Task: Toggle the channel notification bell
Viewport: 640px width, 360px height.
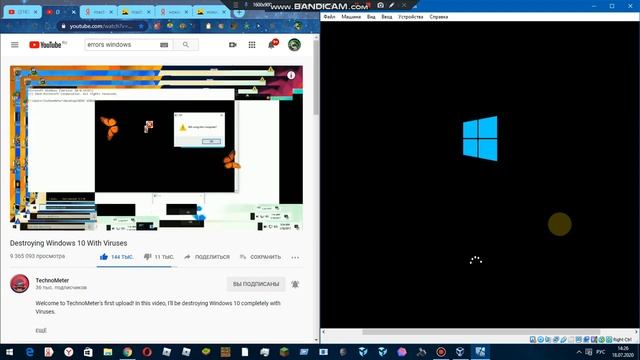Action: point(295,284)
